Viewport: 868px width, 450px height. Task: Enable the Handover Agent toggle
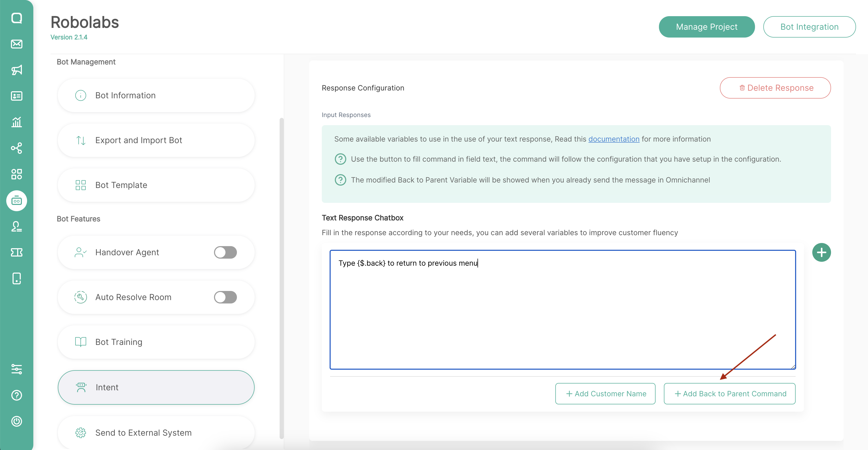pyautogui.click(x=225, y=252)
